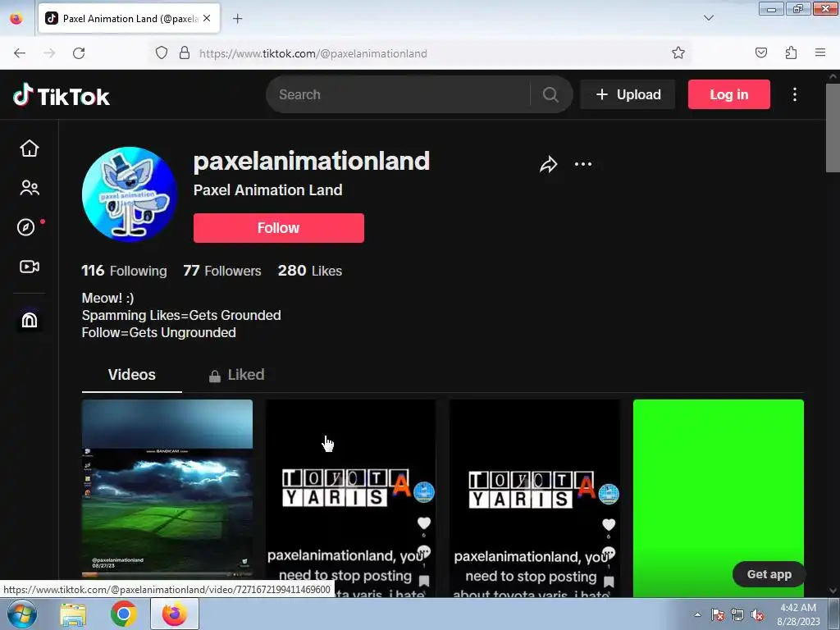Viewport: 840px width, 630px height.
Task: Reload the page with the refresh icon
Action: point(79,53)
